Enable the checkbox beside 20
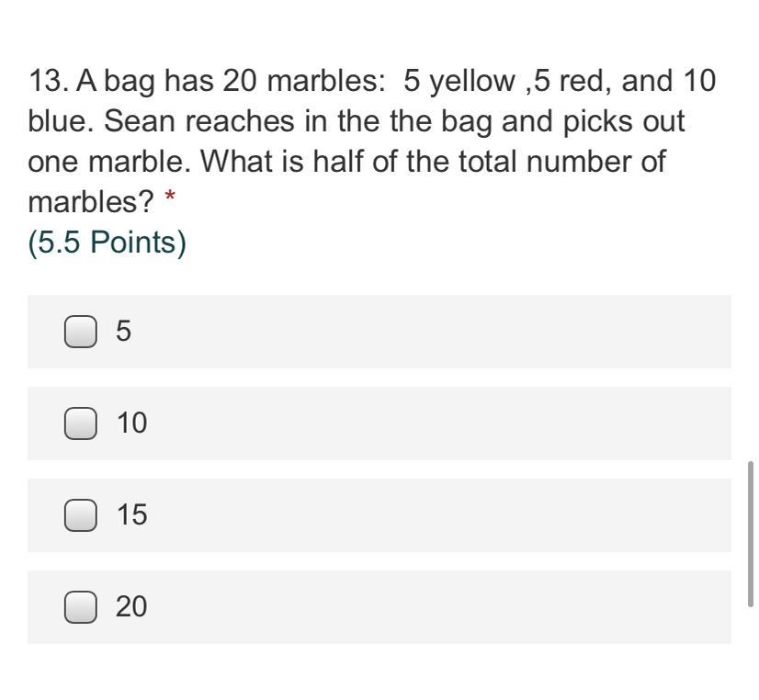This screenshot has height=700, width=759. coord(80,607)
